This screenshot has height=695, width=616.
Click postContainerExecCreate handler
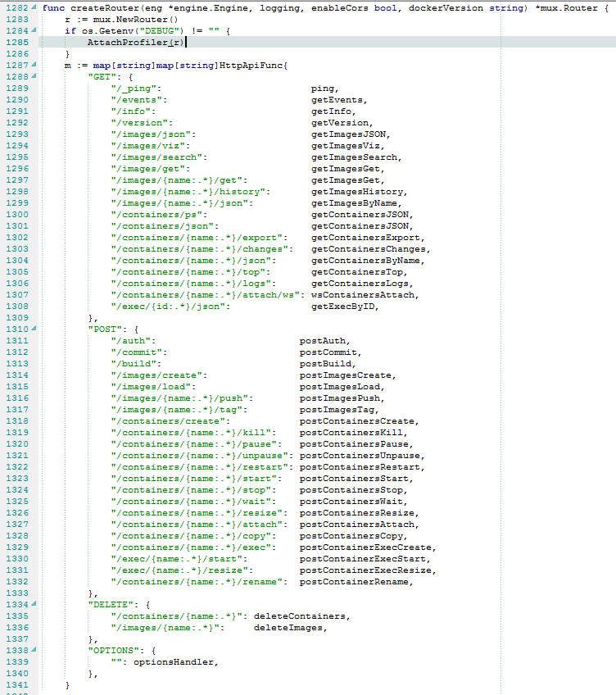365,547
